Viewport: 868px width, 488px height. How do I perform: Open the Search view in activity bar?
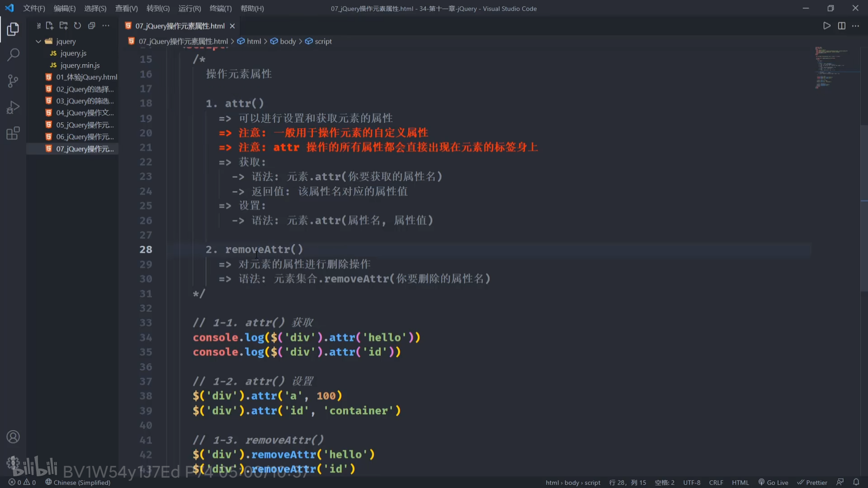(x=13, y=55)
